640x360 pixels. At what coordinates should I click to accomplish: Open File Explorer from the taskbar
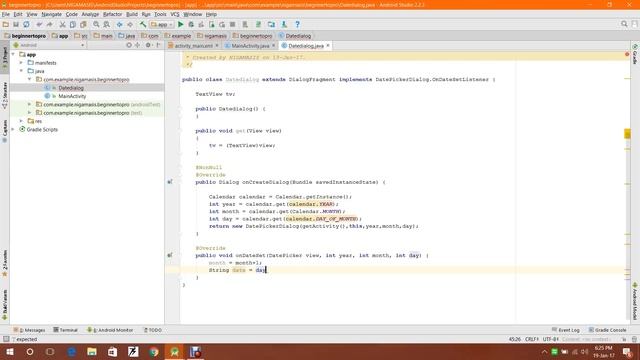[x=92, y=351]
